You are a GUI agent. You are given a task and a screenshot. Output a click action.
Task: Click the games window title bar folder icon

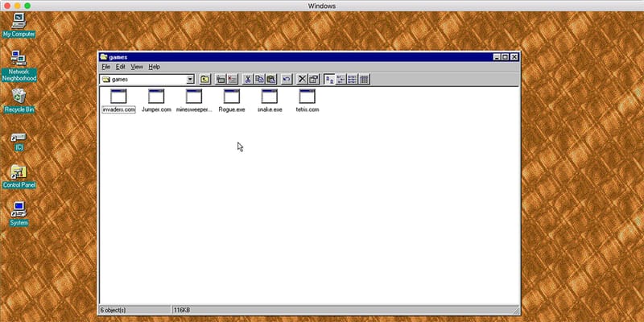[104, 56]
